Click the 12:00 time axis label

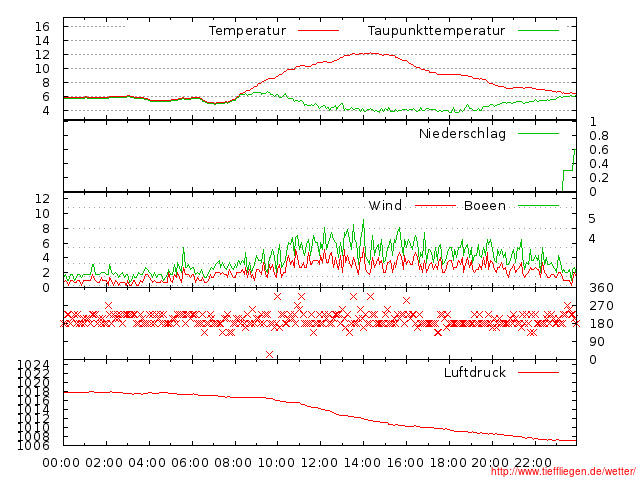[319, 463]
